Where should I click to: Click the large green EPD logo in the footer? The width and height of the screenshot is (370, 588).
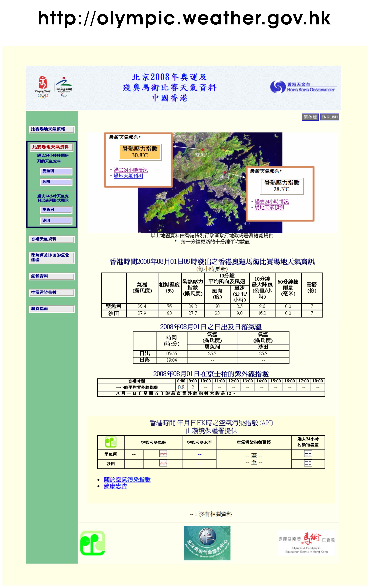[x=93, y=543]
